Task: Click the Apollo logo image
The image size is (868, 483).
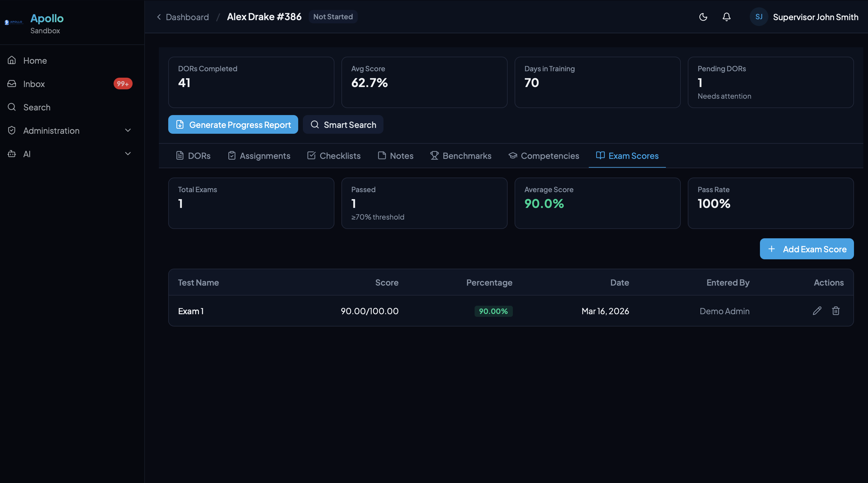Action: pyautogui.click(x=14, y=22)
